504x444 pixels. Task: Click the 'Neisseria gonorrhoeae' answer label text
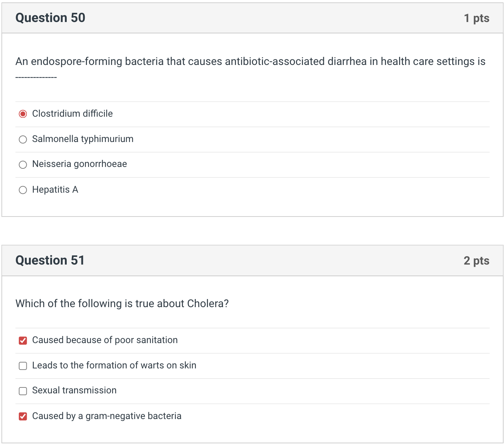coord(79,164)
